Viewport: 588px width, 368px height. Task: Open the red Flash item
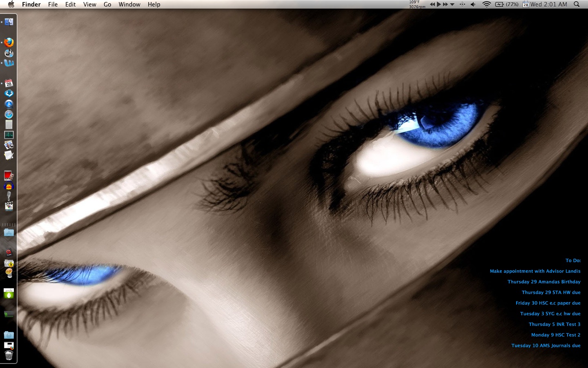[x=9, y=253]
